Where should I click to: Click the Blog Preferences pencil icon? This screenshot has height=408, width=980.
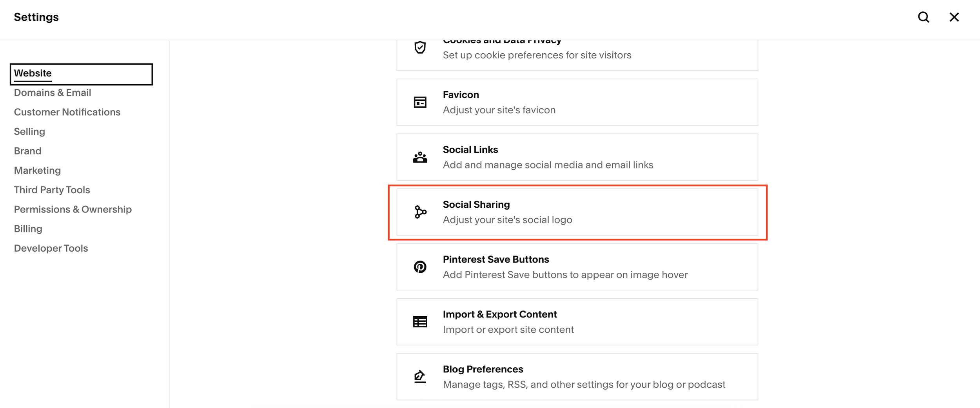click(x=419, y=376)
